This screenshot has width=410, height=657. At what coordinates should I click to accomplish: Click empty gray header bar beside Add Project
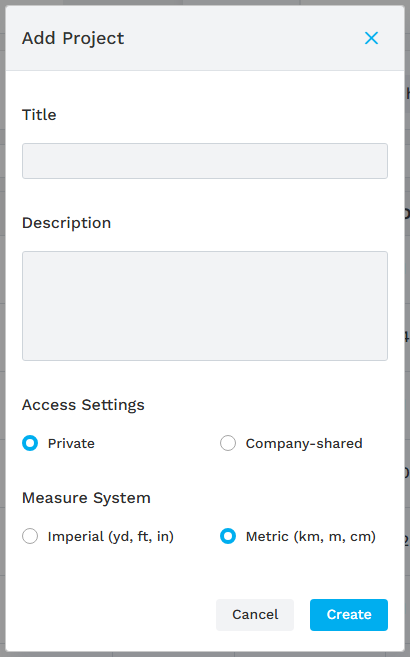click(243, 38)
